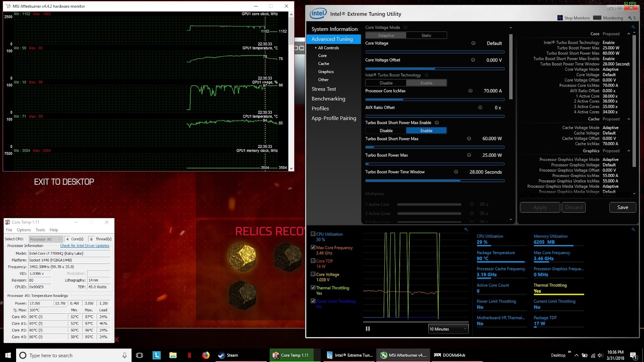
Task: Collapse the Graphics Proposed section
Action: coord(629,151)
